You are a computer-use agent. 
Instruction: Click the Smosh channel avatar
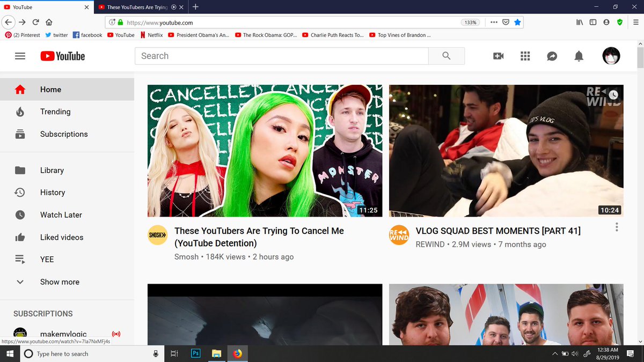[157, 235]
